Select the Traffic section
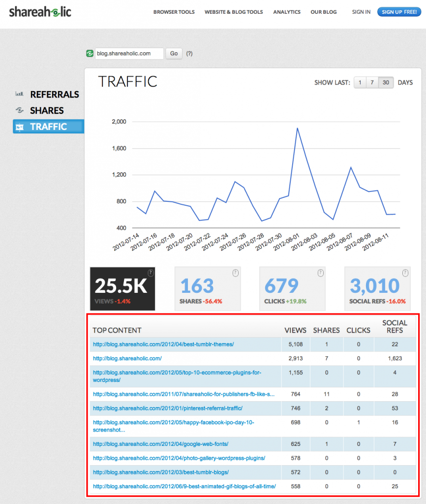The height and width of the screenshot is (504, 426). [49, 126]
